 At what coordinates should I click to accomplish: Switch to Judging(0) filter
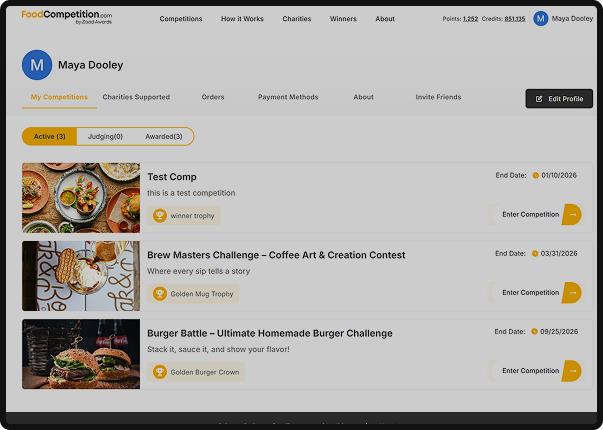coord(105,136)
